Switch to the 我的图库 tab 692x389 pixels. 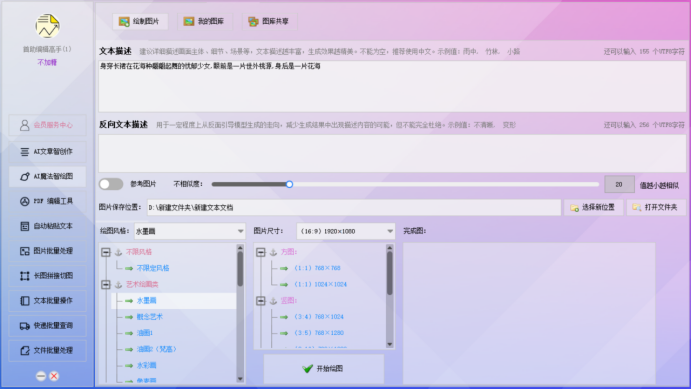(205, 21)
